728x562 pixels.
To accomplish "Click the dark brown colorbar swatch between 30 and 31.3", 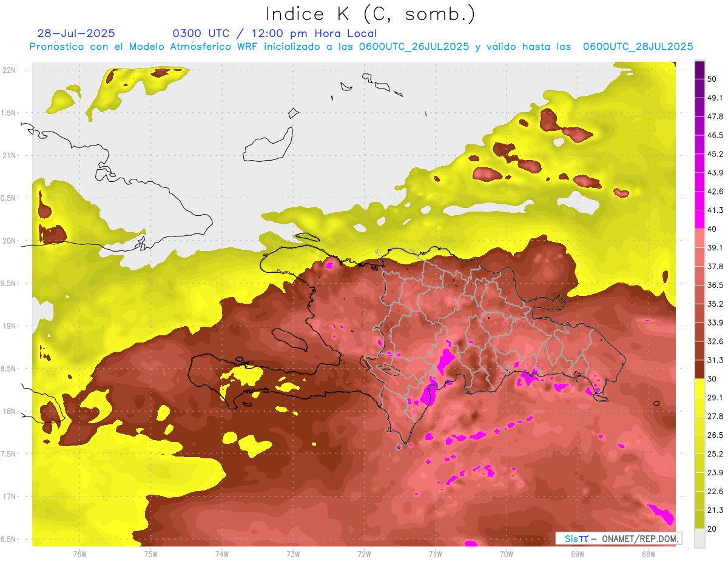I will 699,370.
